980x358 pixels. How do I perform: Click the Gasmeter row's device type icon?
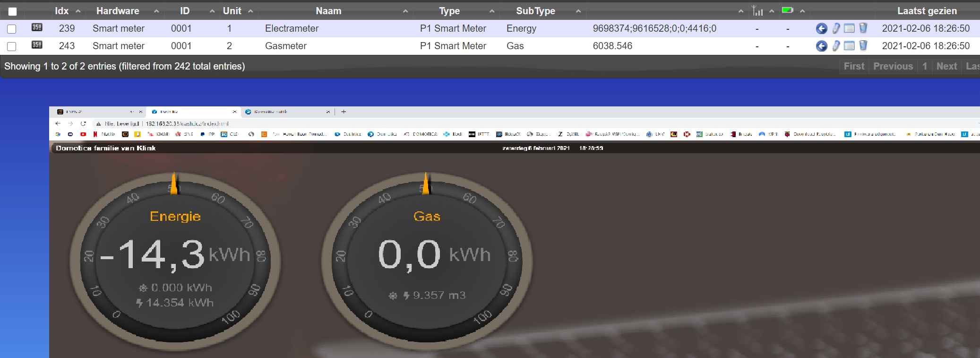tap(37, 45)
